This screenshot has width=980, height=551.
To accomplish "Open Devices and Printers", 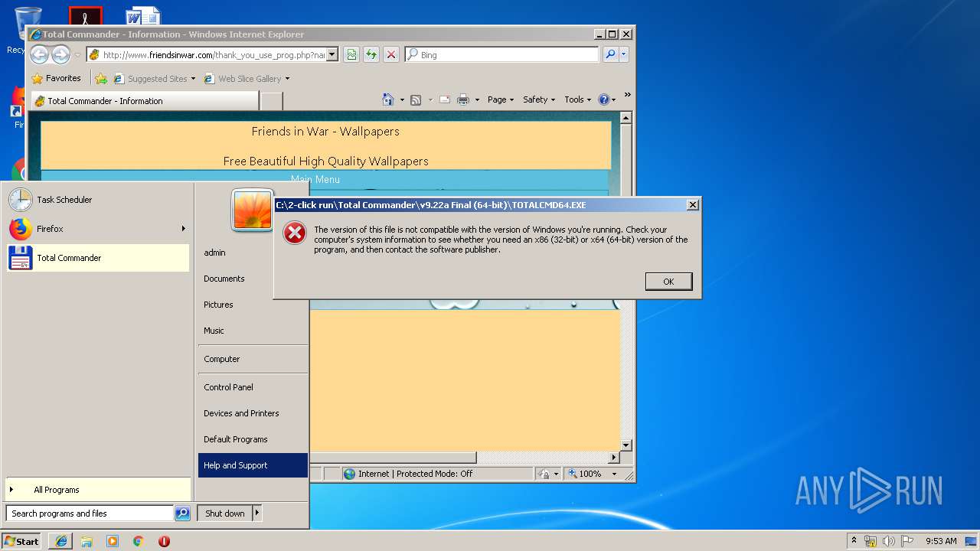I will pos(253,413).
